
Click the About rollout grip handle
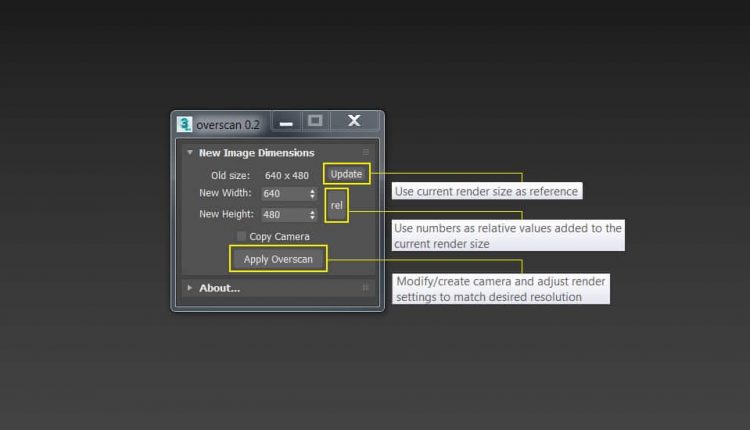366,288
